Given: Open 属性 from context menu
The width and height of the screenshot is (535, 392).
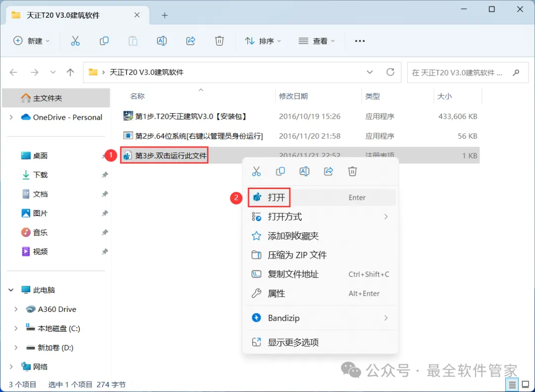Looking at the screenshot, I should (x=320, y=294).
